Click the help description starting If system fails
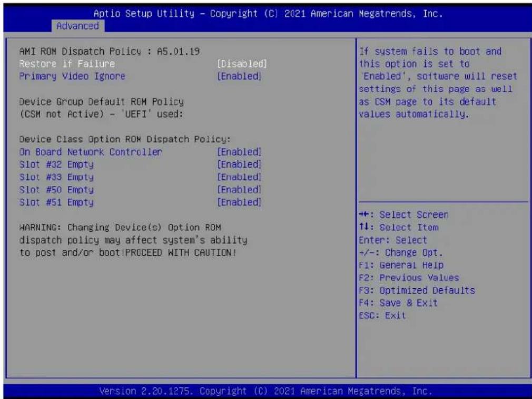532x399 pixels. click(438, 83)
